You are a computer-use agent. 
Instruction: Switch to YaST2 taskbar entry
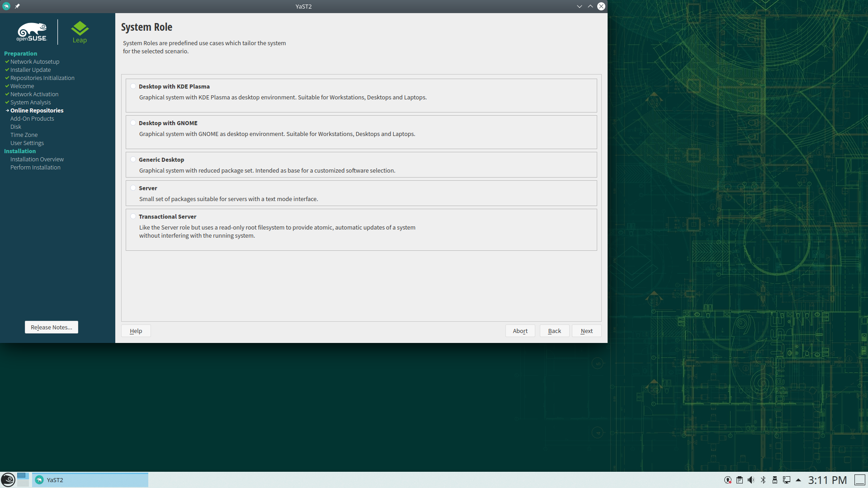click(90, 480)
